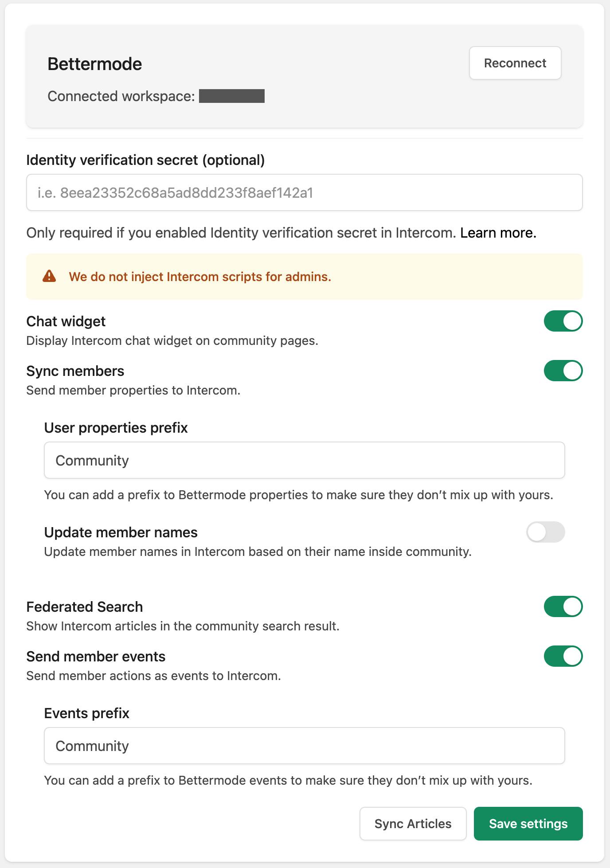Click the Bettermode heading
The image size is (610, 868).
(x=94, y=64)
